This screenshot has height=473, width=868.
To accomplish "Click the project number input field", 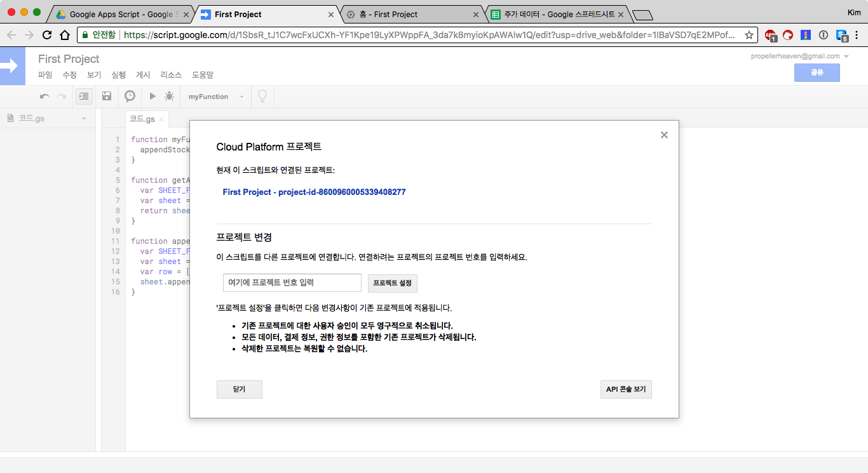I will point(291,283).
